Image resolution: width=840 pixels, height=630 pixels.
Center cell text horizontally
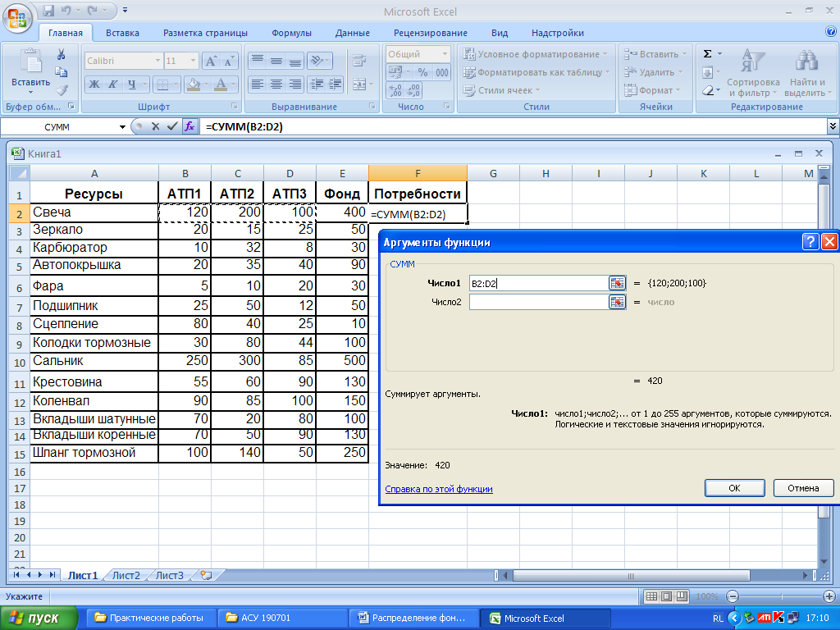click(x=276, y=84)
